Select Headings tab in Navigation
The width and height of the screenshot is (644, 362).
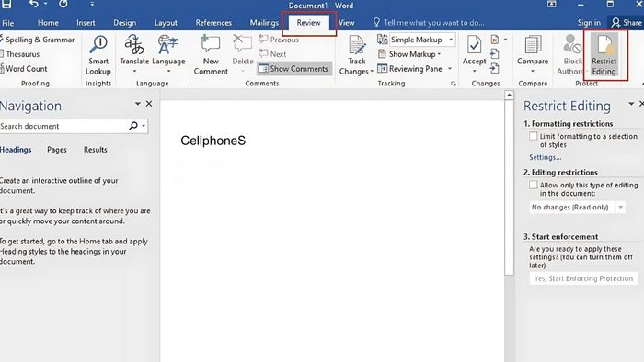[x=16, y=150]
